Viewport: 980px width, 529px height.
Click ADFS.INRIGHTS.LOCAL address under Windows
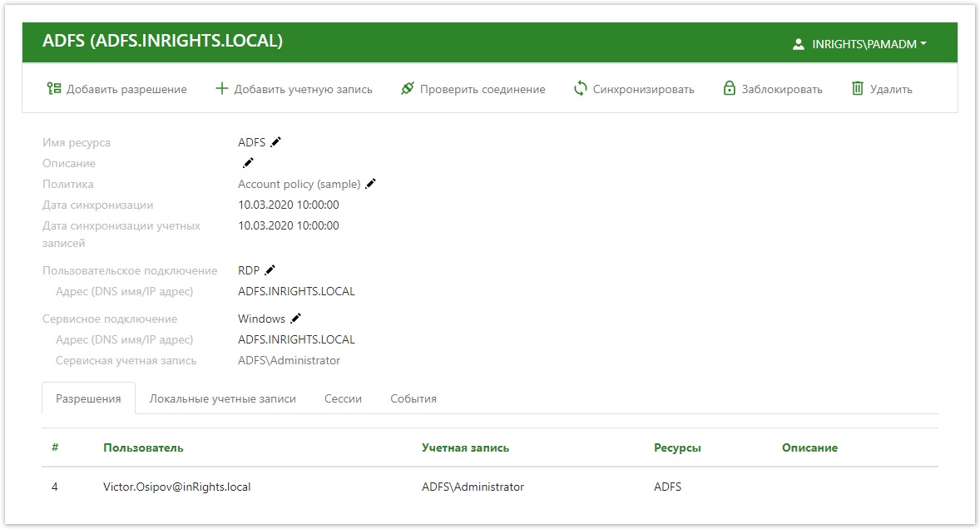click(296, 339)
